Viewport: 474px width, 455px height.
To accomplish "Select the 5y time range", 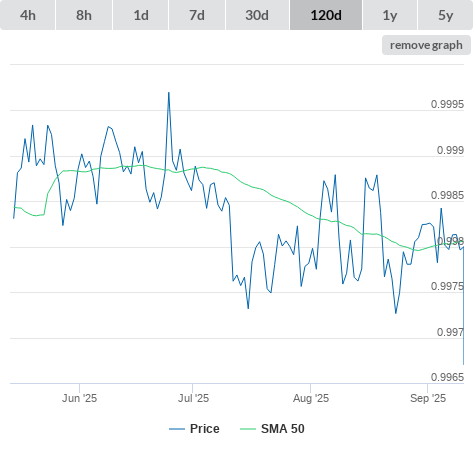I will click(x=445, y=15).
